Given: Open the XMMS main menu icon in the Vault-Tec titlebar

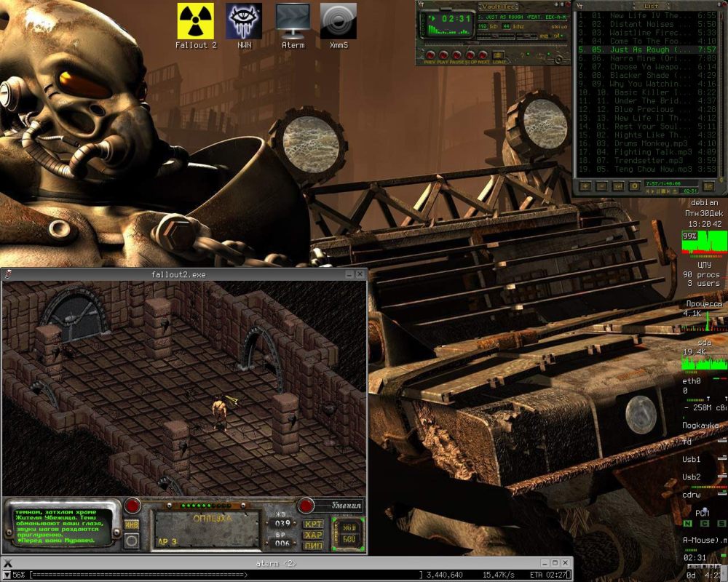Looking at the screenshot, I should (x=420, y=4).
